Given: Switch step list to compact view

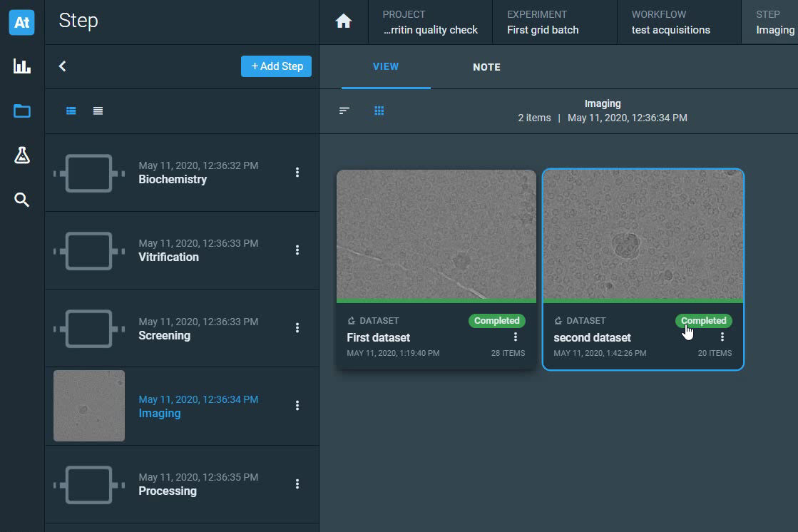Looking at the screenshot, I should [98, 111].
